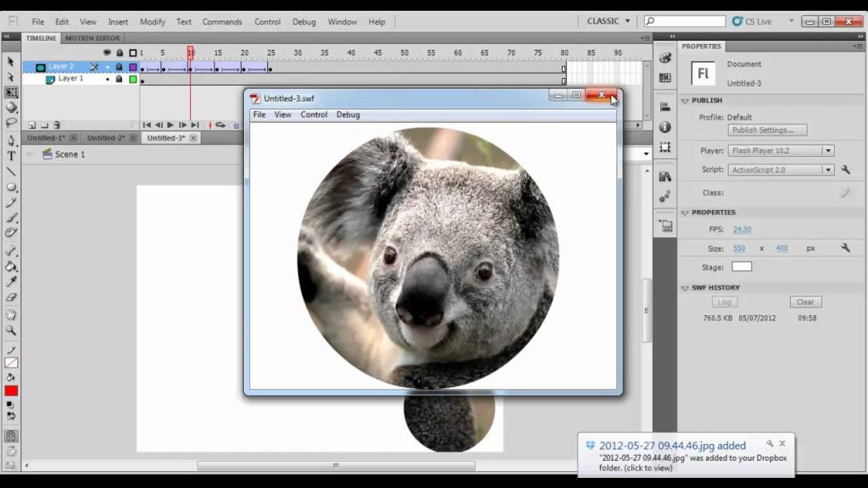Select the Hand tool
Viewport: 868px width, 488px height.
(11, 315)
